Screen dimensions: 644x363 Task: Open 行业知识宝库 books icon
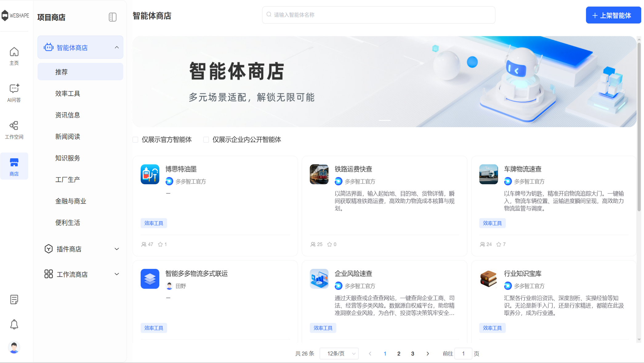pyautogui.click(x=489, y=279)
